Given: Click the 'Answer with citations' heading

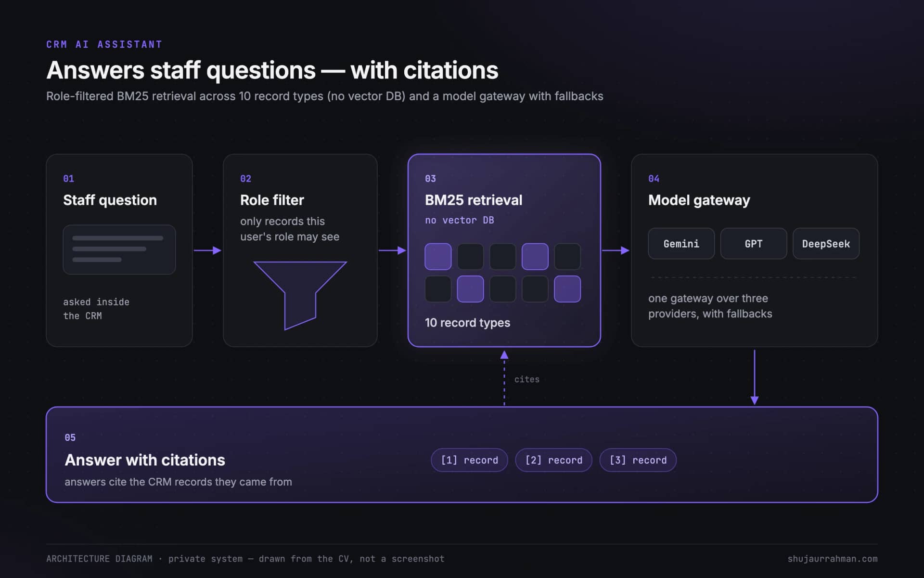Looking at the screenshot, I should 145,460.
